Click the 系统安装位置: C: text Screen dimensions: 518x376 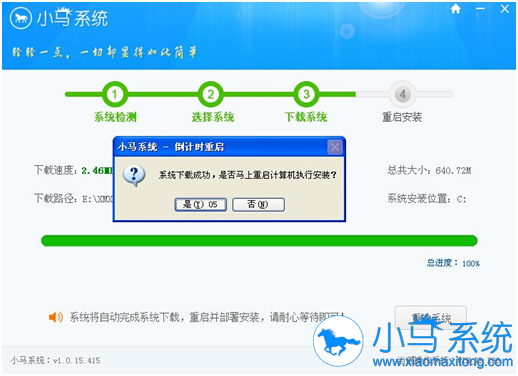[427, 199]
